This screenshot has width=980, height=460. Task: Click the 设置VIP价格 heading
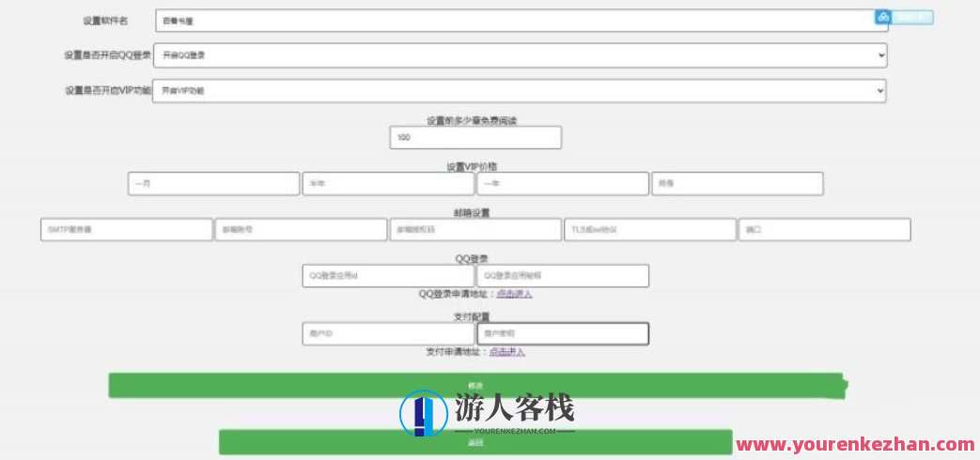coord(472,167)
